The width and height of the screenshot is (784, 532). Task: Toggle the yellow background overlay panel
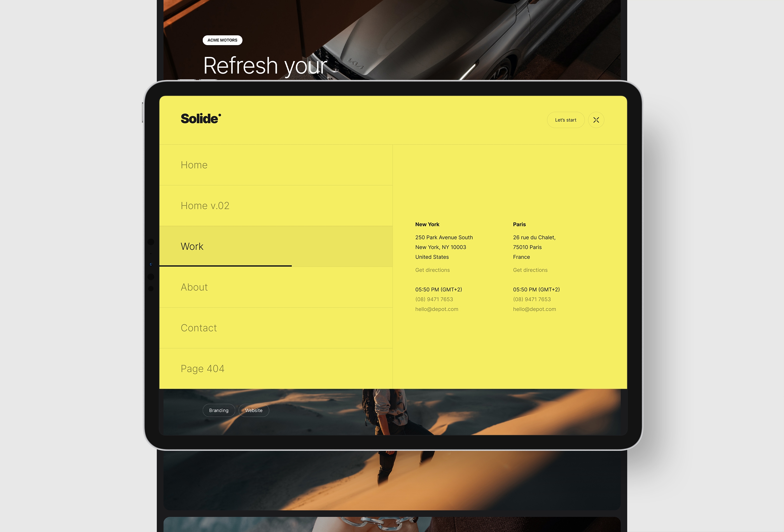(596, 120)
